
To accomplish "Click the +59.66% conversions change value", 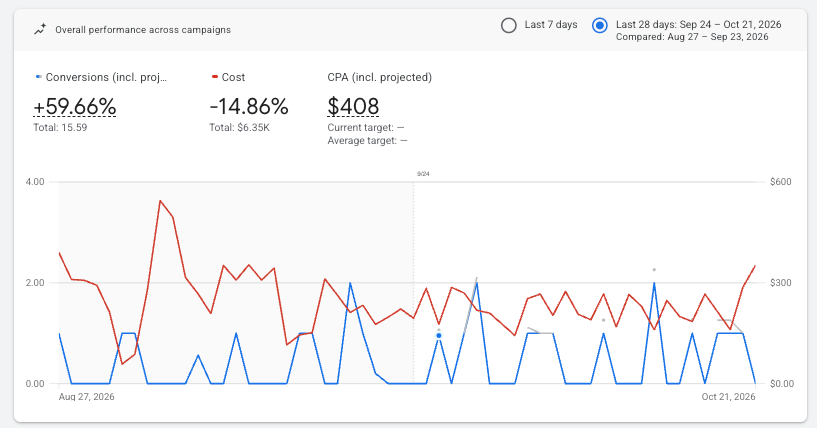I will 75,107.
